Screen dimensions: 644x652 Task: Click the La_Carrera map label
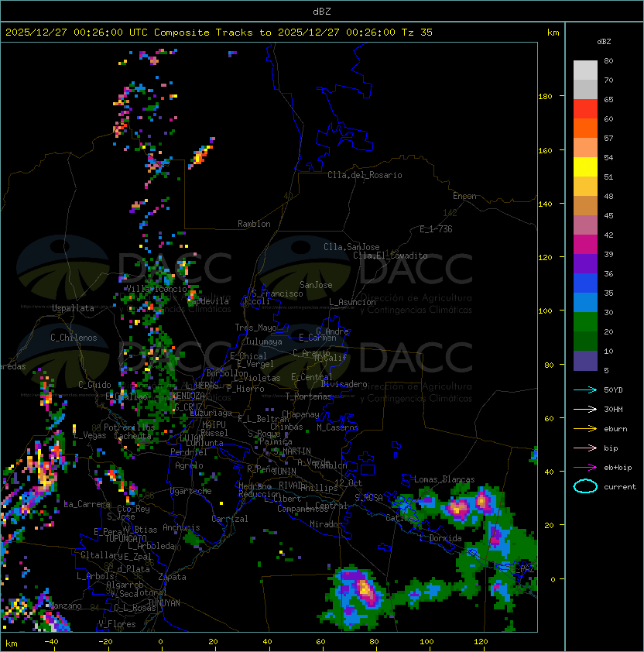coord(87,504)
